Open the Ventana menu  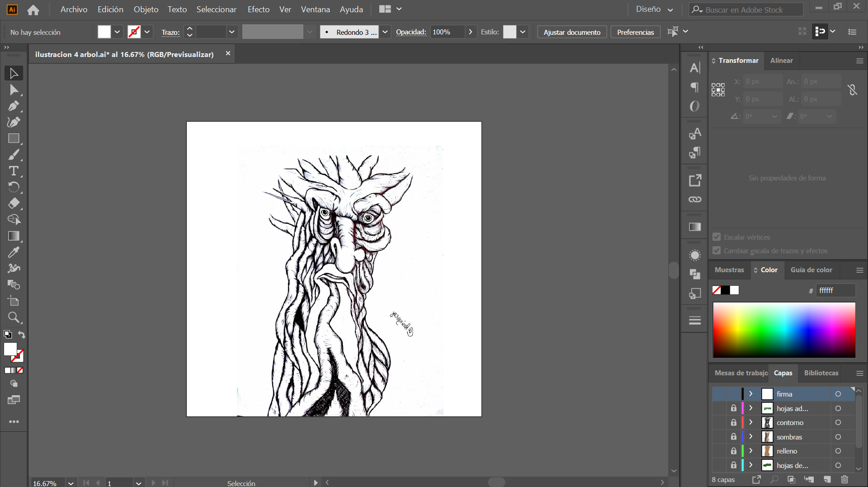[x=315, y=9]
